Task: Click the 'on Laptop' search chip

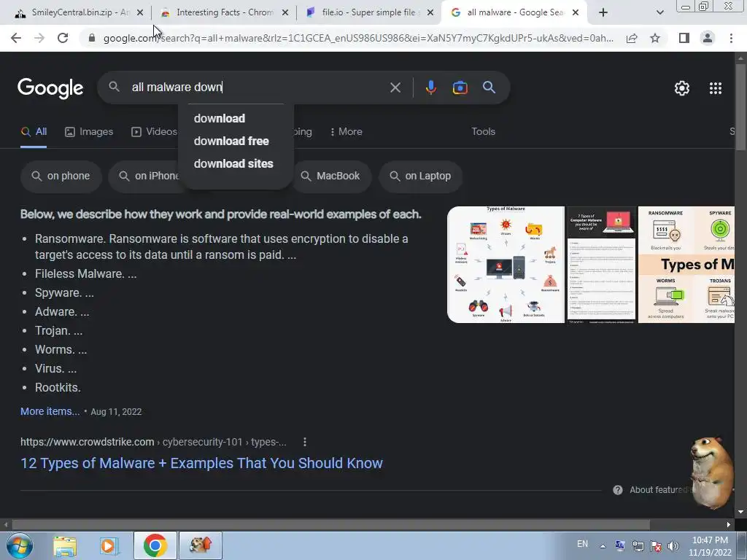Action: pos(421,176)
